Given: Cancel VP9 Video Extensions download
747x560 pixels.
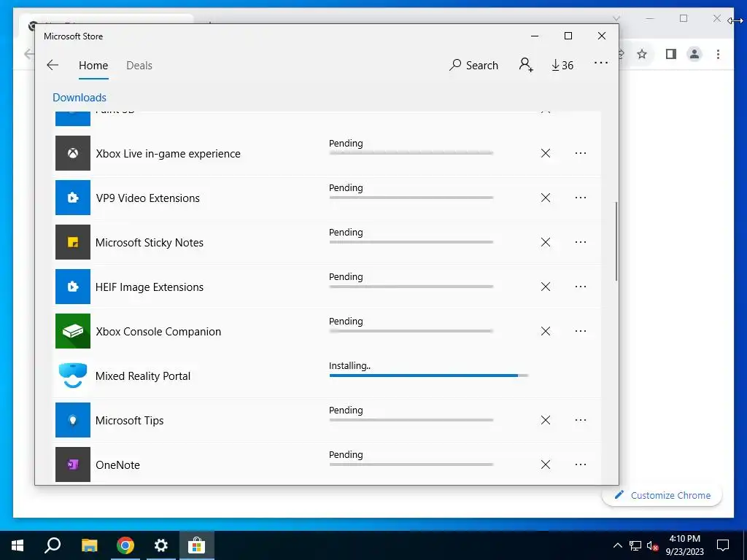Looking at the screenshot, I should pos(546,198).
